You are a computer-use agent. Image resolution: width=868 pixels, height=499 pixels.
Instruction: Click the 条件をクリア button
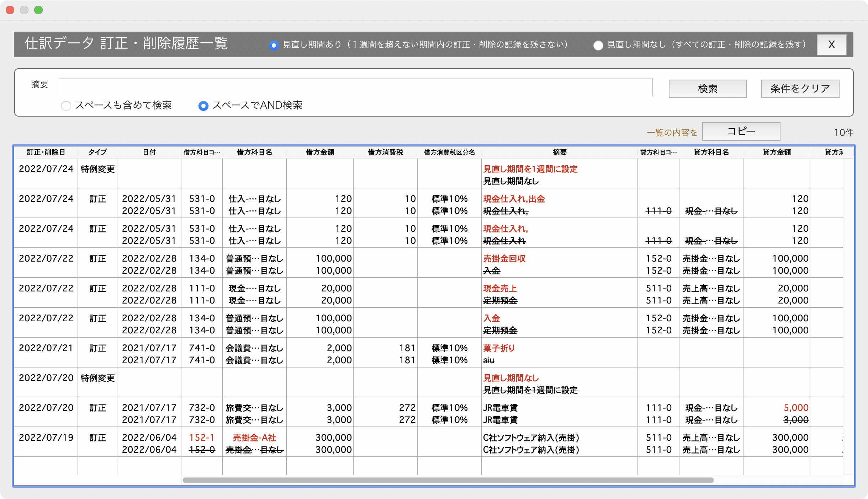[x=800, y=88]
